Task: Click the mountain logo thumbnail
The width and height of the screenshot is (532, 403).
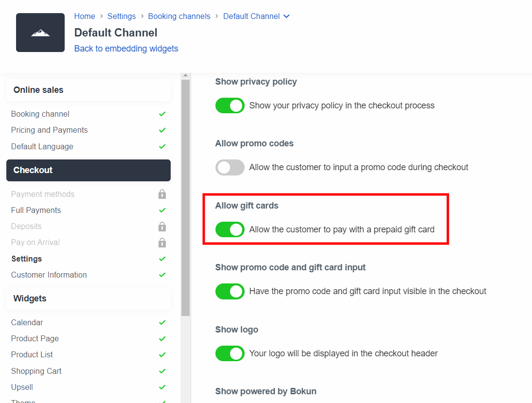Action: [x=40, y=33]
